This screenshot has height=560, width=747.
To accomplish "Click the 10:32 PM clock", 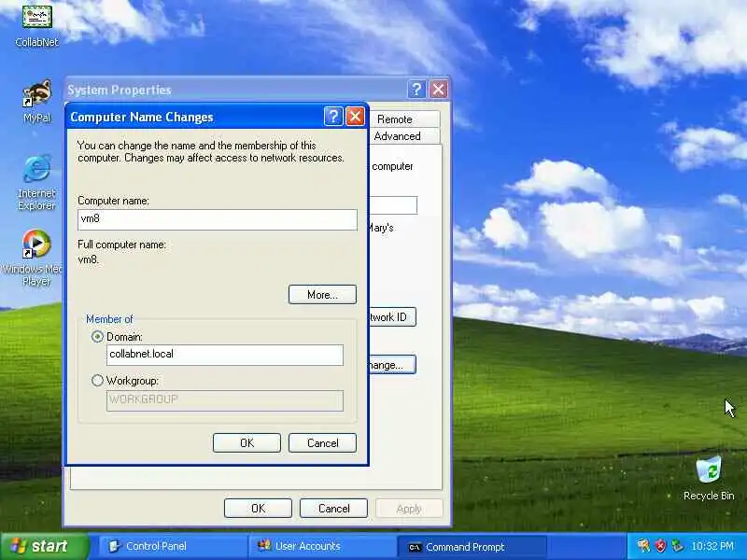I will click(712, 546).
